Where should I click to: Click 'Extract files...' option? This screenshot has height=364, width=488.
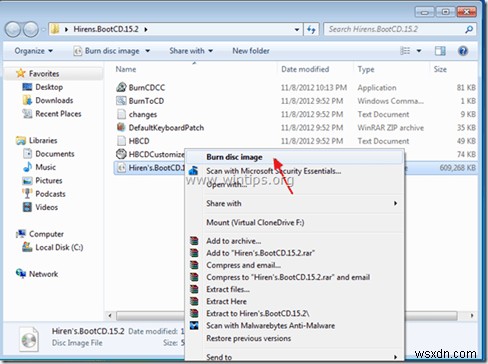[x=228, y=289]
